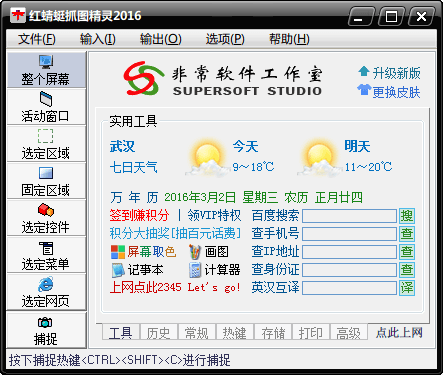Click the 领VIP特权 link
443x375 pixels.
(x=214, y=215)
